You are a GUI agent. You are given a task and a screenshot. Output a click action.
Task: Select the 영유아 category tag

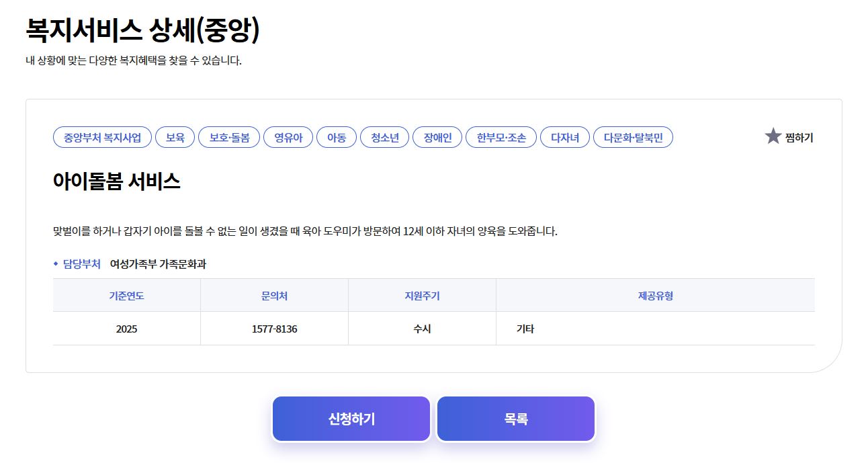(x=288, y=136)
